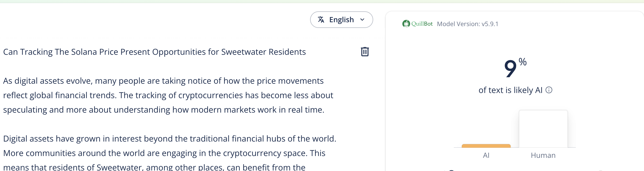Click the line starting "More communities around"
Image resolution: width=644 pixels, height=171 pixels.
164,153
